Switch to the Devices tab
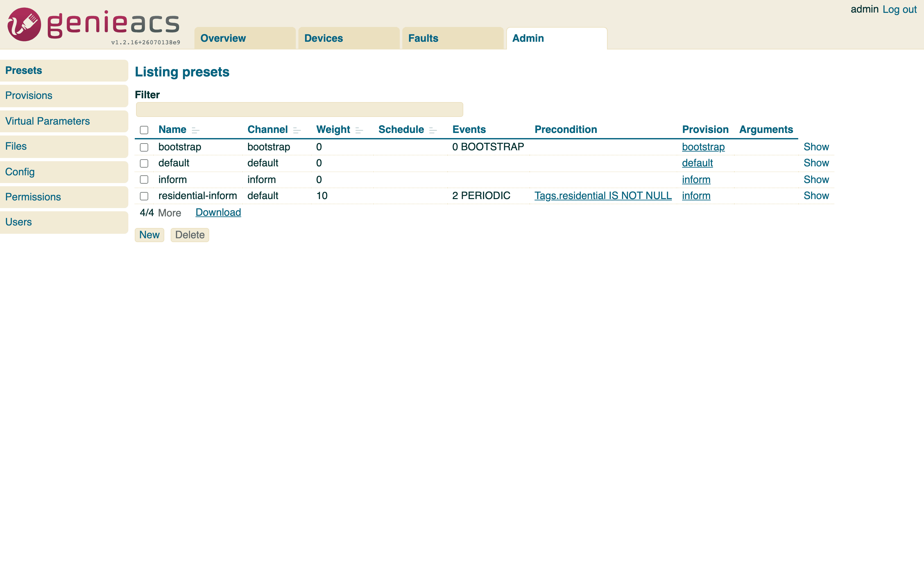Image resolution: width=924 pixels, height=578 pixels. 349,38
